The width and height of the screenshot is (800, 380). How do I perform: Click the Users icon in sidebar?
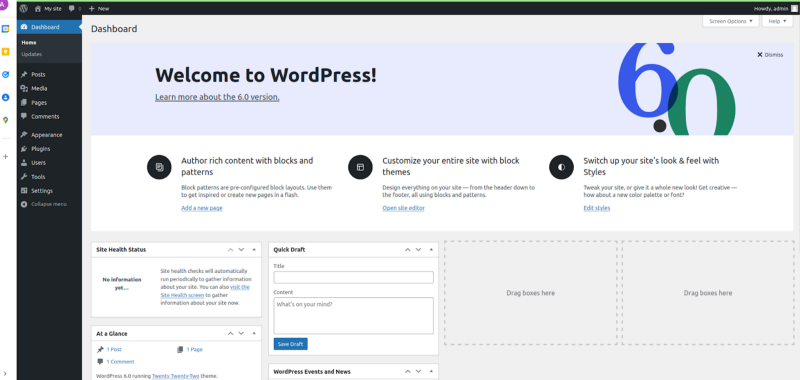click(x=24, y=163)
